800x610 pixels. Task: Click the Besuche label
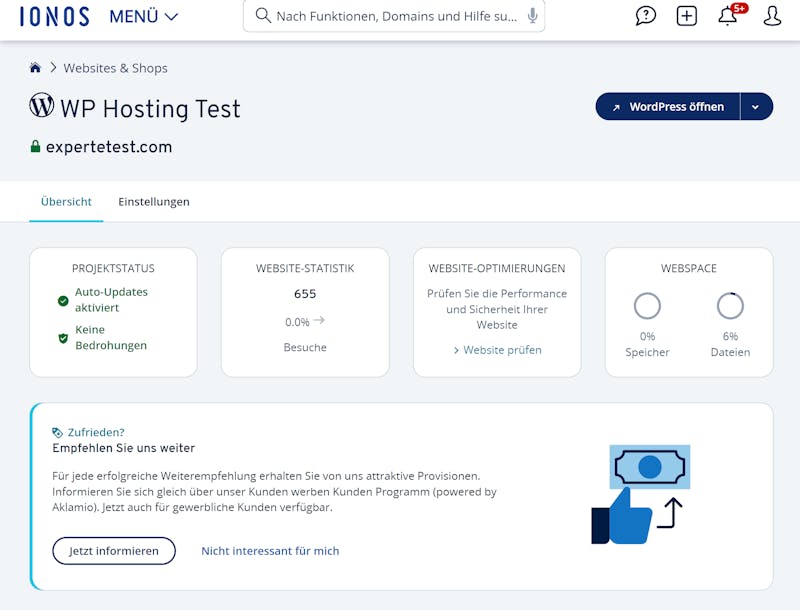(x=305, y=347)
